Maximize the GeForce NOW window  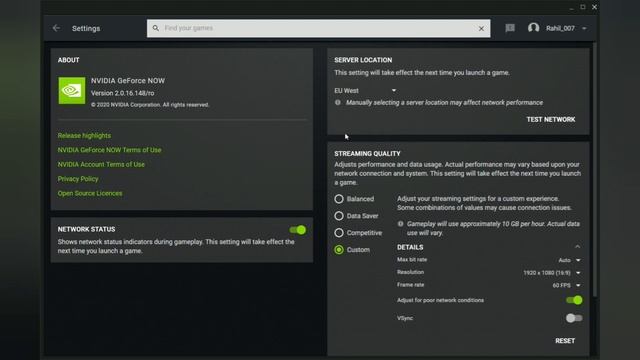pyautogui.click(x=583, y=7)
